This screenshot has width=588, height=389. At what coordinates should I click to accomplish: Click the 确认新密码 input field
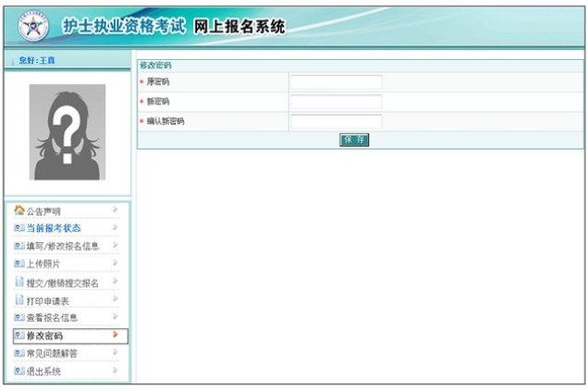336,121
